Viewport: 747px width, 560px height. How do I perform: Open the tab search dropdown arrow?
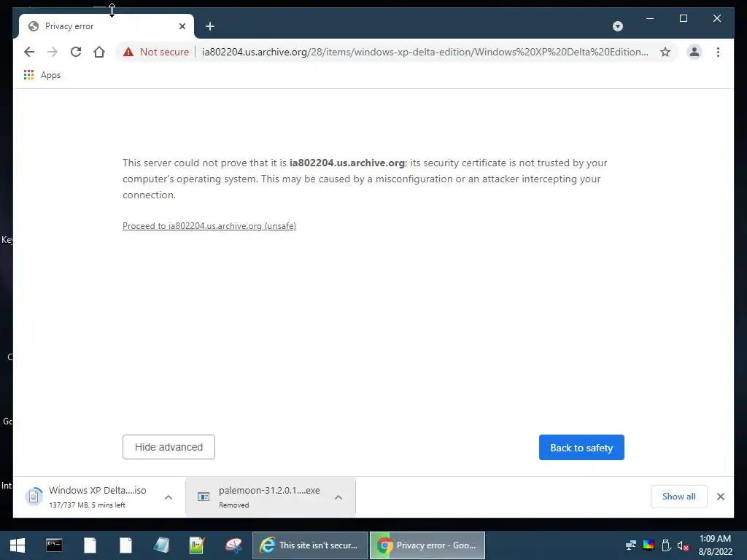[x=618, y=26]
